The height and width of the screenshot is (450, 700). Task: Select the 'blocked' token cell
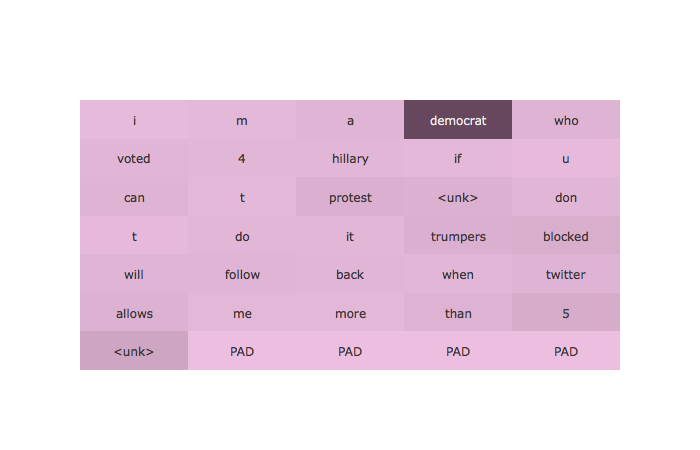[x=566, y=236]
